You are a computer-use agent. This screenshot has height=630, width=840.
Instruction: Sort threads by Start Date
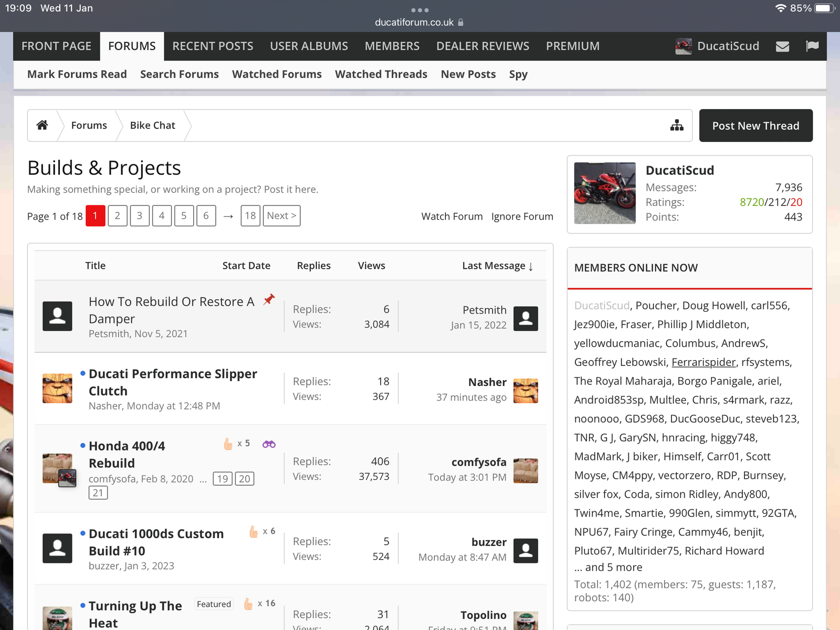(246, 266)
